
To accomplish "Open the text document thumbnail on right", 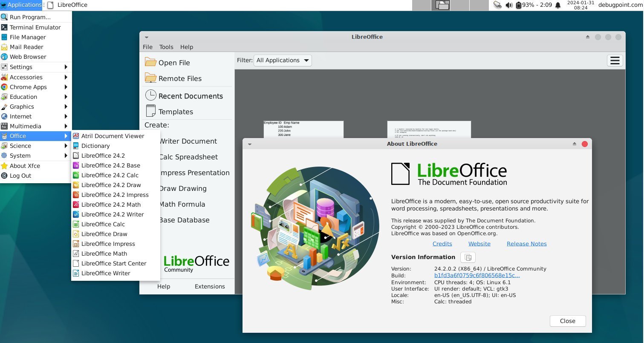I will 429,129.
